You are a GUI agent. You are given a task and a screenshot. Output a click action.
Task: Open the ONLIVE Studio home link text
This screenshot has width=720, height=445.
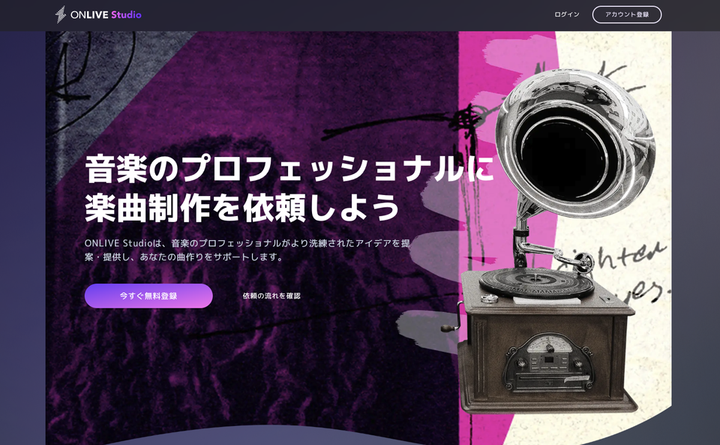106,15
